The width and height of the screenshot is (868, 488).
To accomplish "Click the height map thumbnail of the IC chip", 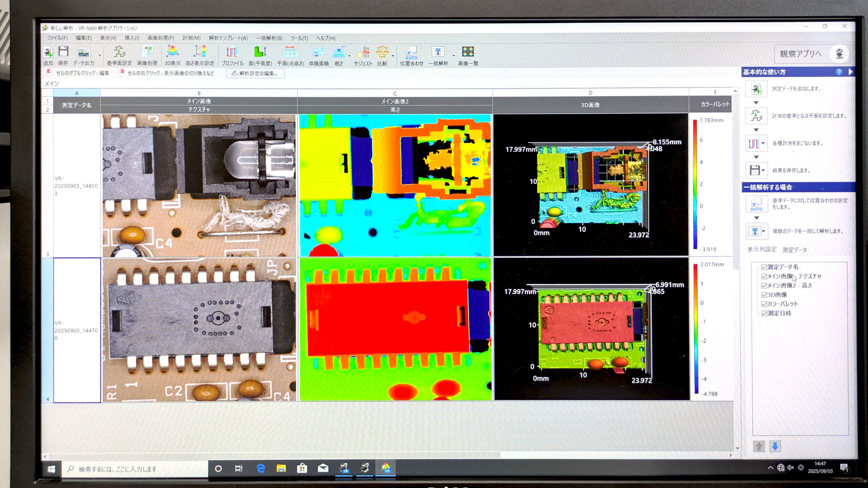I will pos(395,329).
